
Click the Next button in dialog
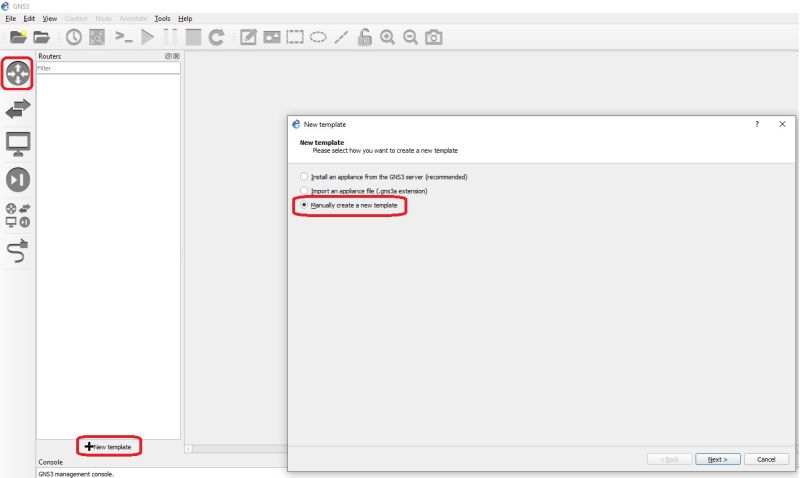coord(717,459)
